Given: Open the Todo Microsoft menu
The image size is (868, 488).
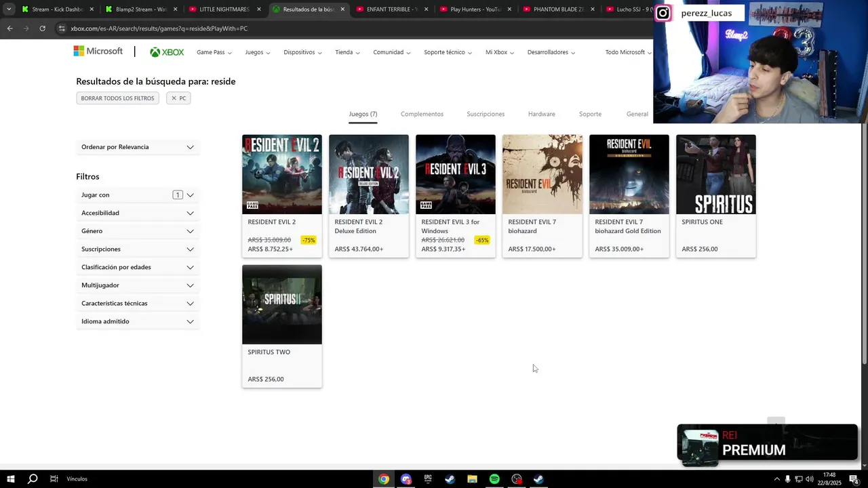Looking at the screenshot, I should [628, 52].
